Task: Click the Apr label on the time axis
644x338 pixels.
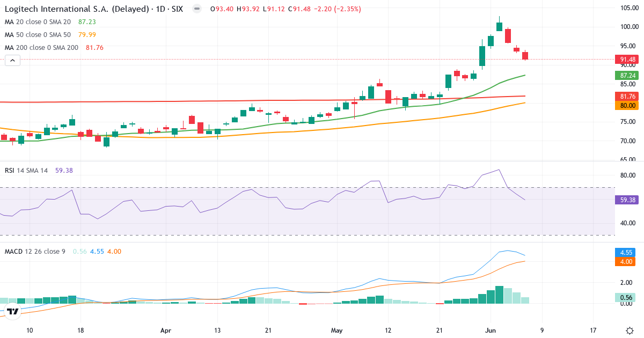Action: pyautogui.click(x=166, y=330)
